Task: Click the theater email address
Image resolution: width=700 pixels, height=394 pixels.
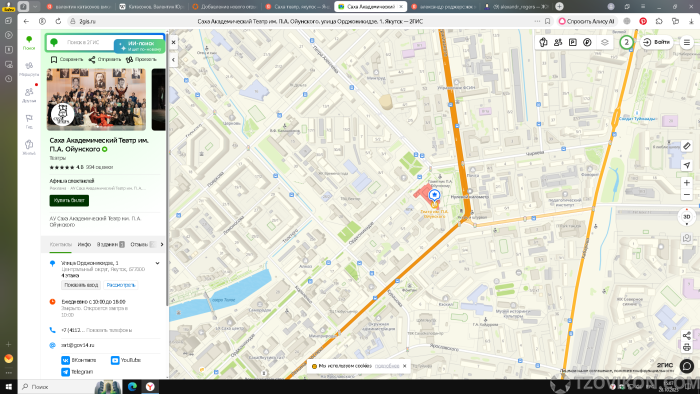Action: (78, 345)
